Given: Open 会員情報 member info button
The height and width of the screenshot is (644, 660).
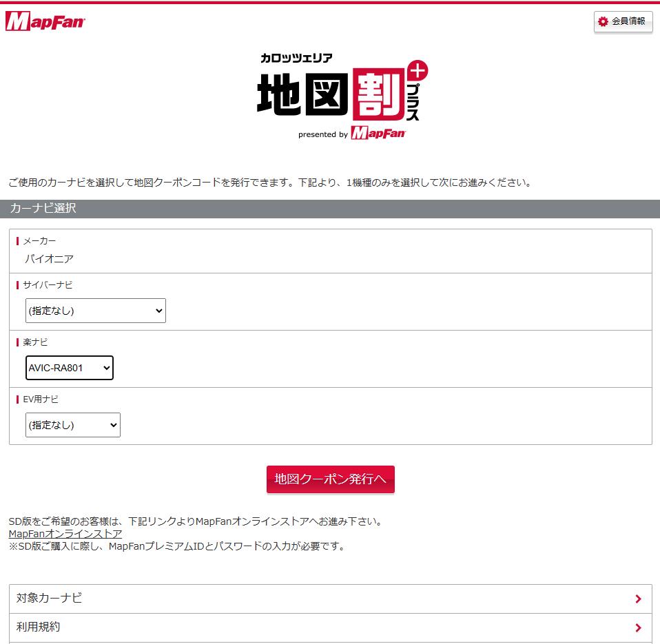Looking at the screenshot, I should click(x=623, y=21).
